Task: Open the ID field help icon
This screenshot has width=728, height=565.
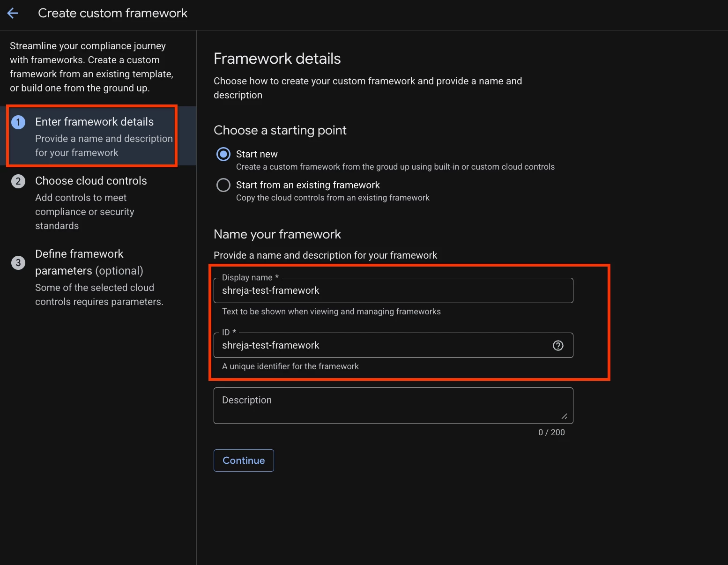Action: coord(558,346)
